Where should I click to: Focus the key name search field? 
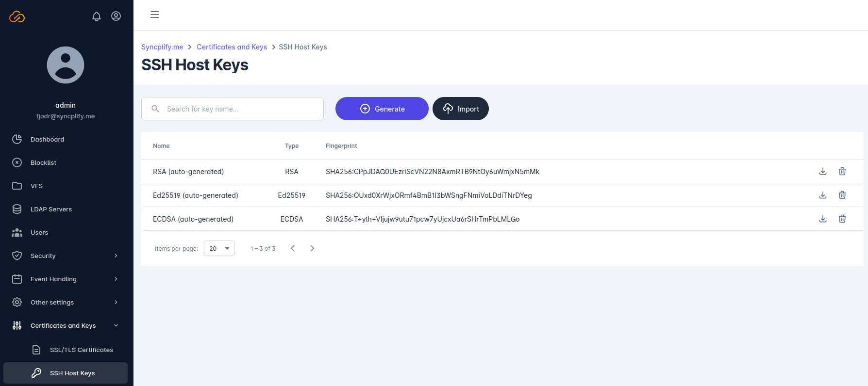[x=233, y=109]
